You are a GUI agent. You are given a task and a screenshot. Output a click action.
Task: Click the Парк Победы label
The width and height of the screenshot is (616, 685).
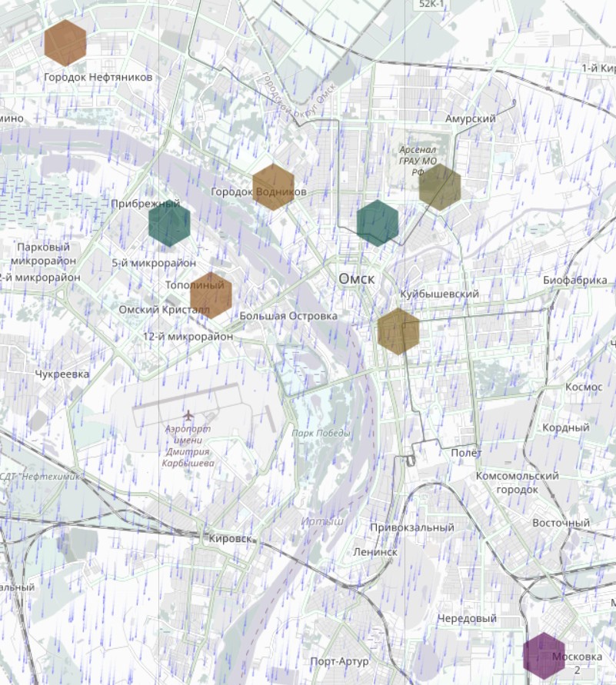[x=321, y=433]
